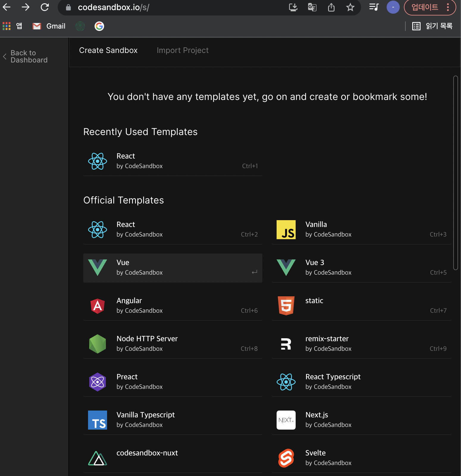
Task: Go back to Dashboard
Action: 26,57
